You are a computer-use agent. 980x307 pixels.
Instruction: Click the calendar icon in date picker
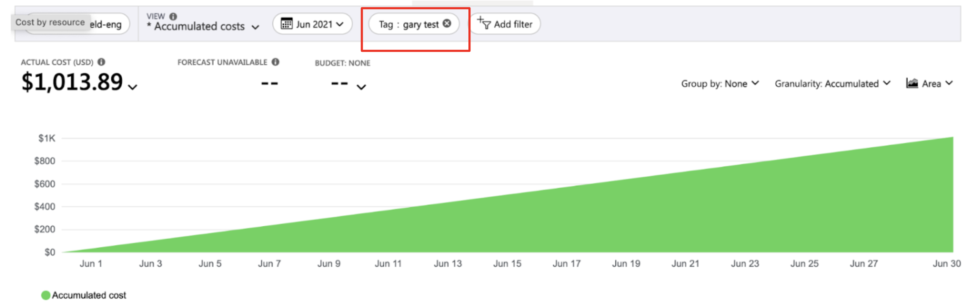tap(287, 24)
